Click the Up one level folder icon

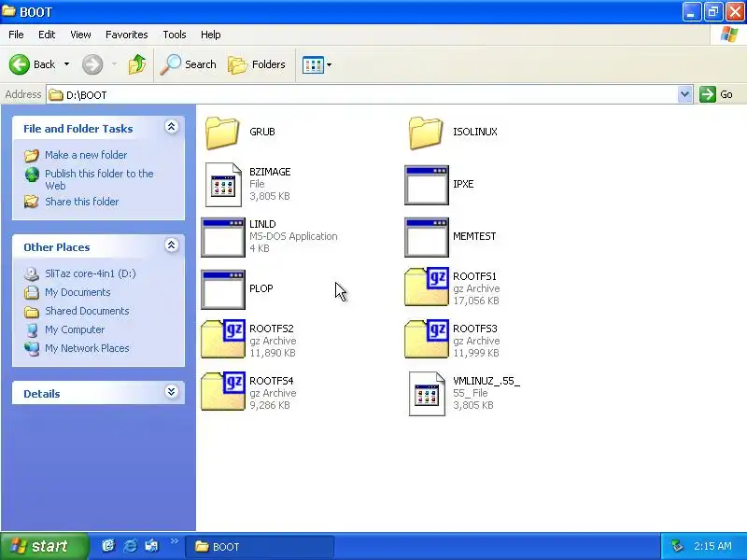(137, 64)
